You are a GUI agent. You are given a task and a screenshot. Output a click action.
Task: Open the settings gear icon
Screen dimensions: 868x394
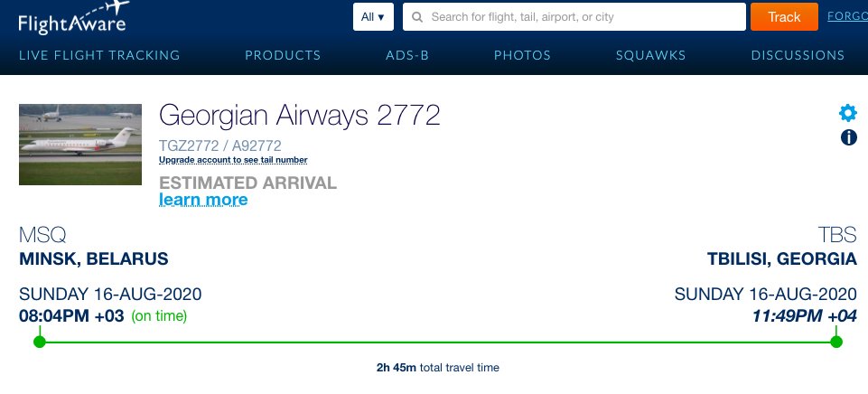click(x=848, y=113)
